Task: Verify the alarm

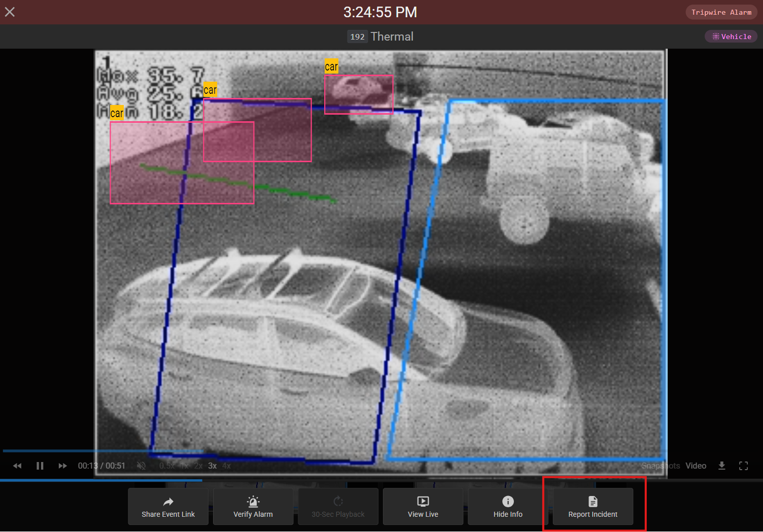Action: tap(253, 507)
